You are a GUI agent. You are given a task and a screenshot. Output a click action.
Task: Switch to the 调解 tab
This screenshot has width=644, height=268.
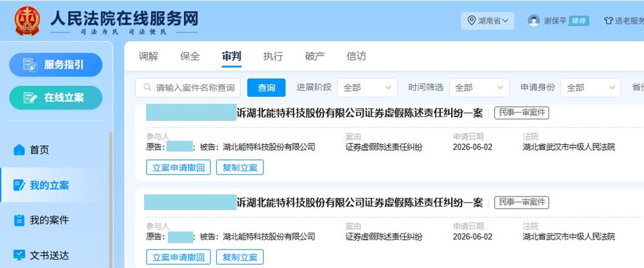[x=148, y=56]
